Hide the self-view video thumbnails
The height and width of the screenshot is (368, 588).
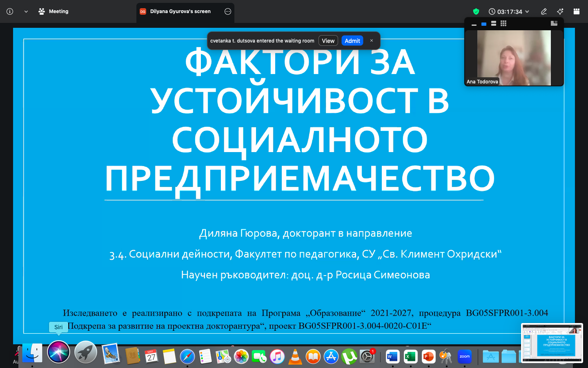point(474,25)
